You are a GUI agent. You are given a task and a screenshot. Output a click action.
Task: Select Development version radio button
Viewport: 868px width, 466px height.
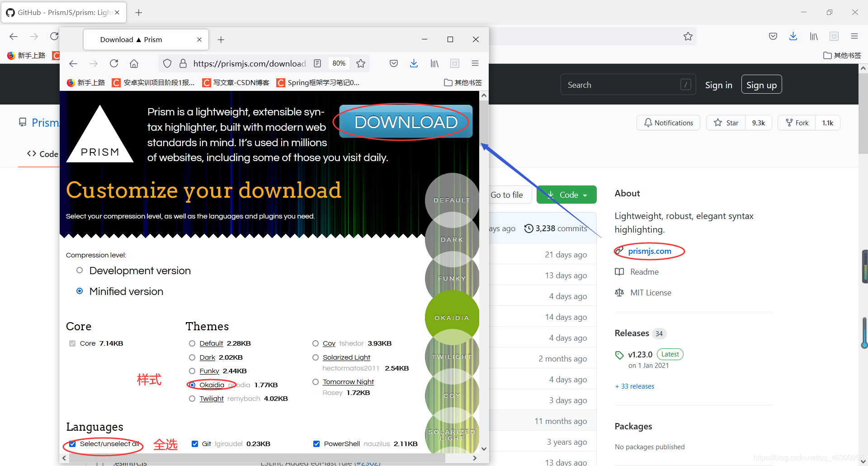click(x=80, y=271)
